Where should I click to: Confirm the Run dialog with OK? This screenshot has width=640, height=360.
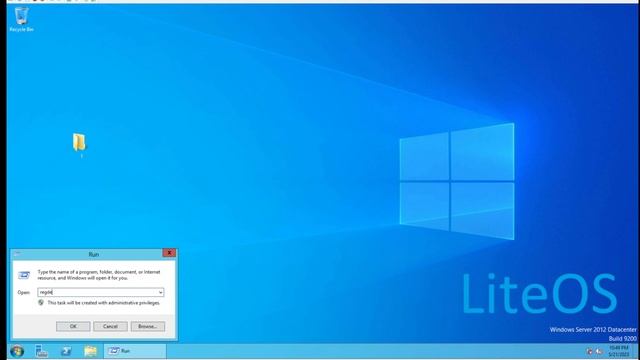(73, 326)
